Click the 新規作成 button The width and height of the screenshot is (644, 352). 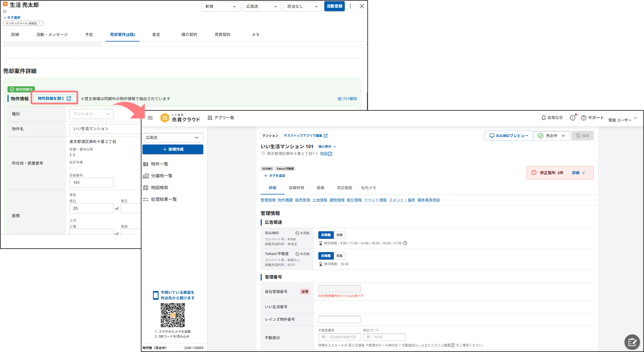(x=173, y=149)
